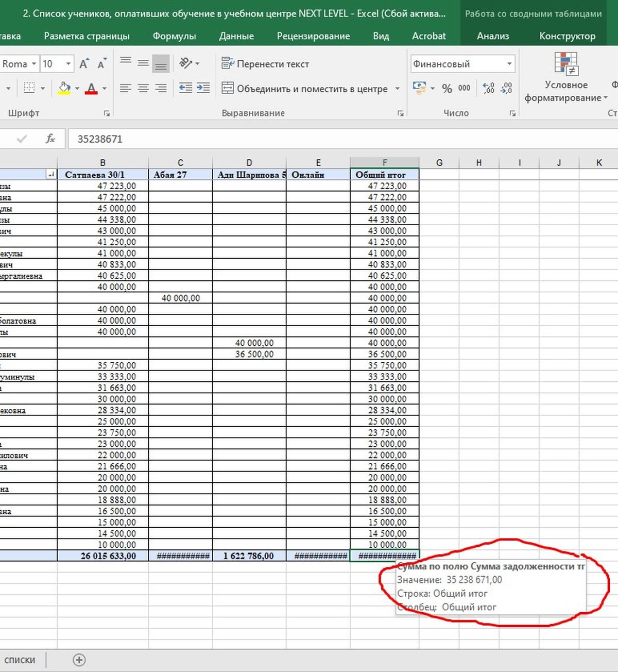Open the Анализ pivot table tab
Screen dimensions: 618x672
[x=493, y=36]
